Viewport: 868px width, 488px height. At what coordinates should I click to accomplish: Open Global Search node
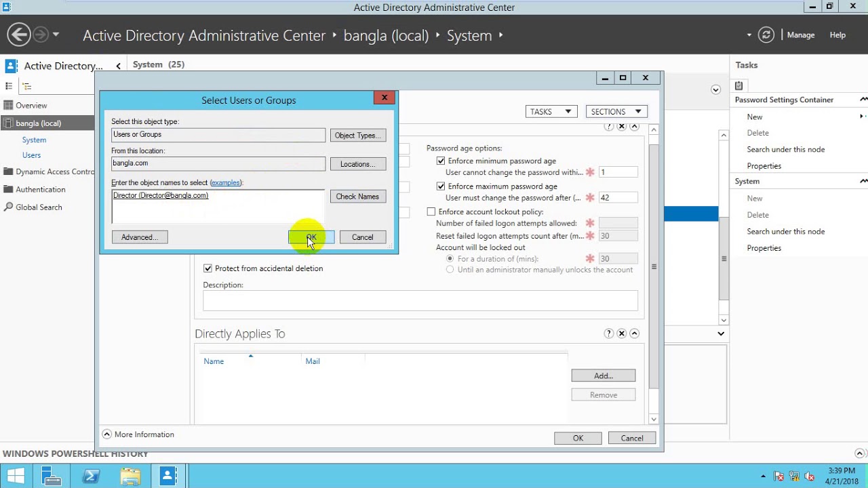point(39,207)
